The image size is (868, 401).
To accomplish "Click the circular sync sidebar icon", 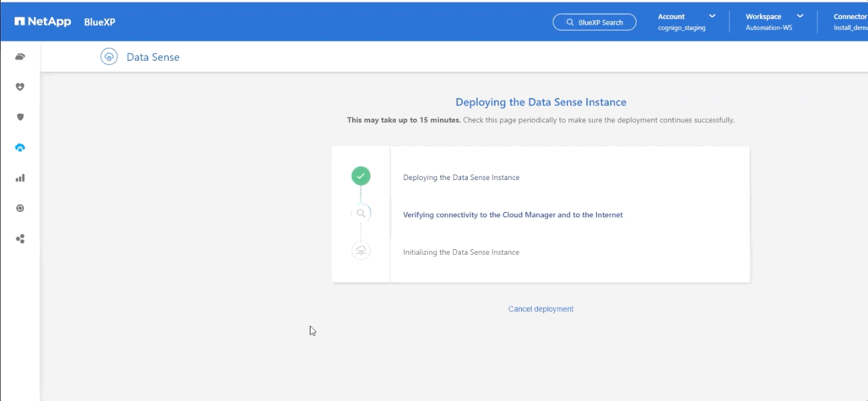I will point(20,208).
